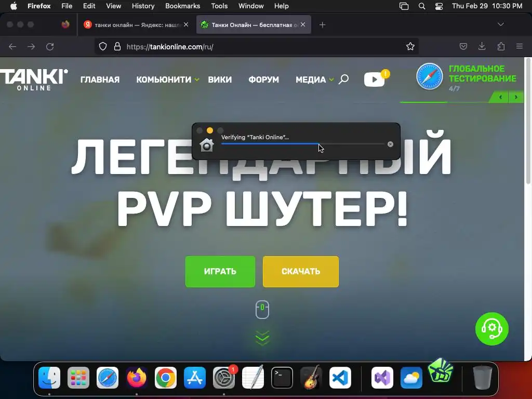The width and height of the screenshot is (532, 399).
Task: Open the Window menu in menu bar
Action: point(251,6)
